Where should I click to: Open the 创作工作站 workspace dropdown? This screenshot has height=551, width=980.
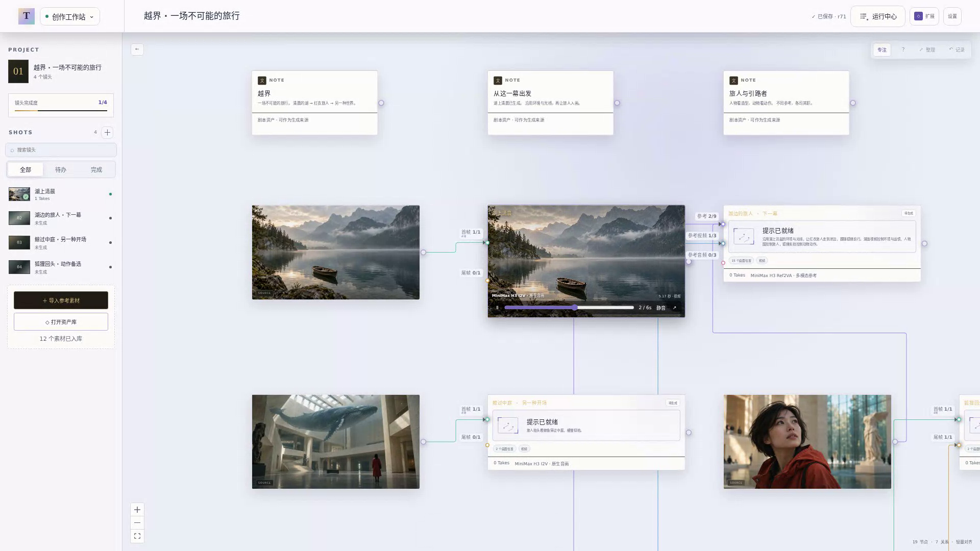tap(70, 16)
